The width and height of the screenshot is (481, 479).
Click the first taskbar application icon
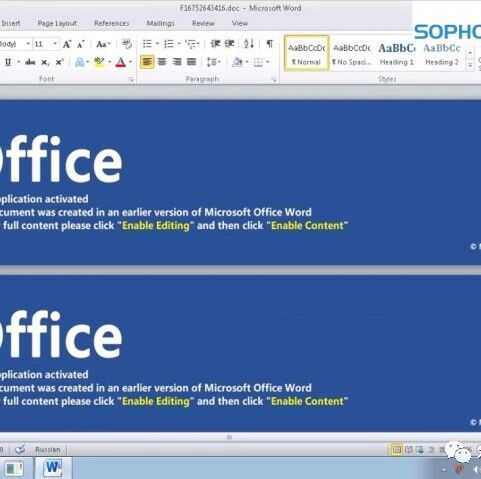(14, 469)
